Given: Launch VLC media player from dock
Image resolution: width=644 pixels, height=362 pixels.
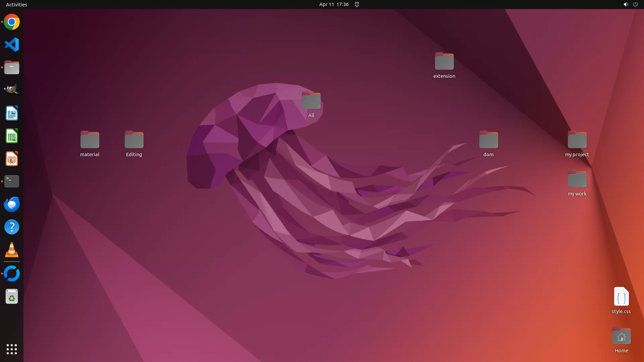Looking at the screenshot, I should [x=12, y=250].
